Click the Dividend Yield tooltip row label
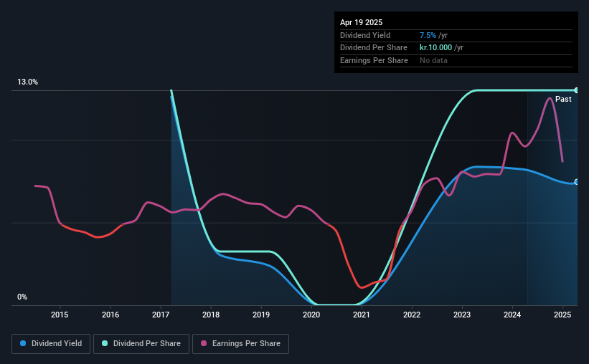 pyautogui.click(x=365, y=35)
